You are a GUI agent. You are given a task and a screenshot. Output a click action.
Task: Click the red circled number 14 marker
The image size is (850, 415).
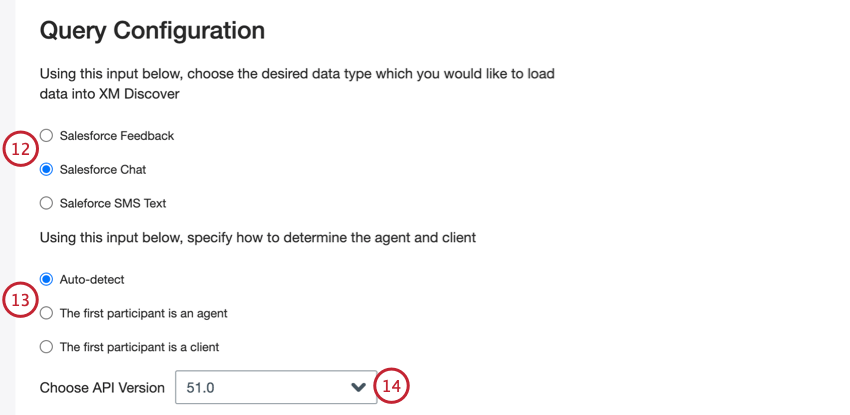coord(394,387)
